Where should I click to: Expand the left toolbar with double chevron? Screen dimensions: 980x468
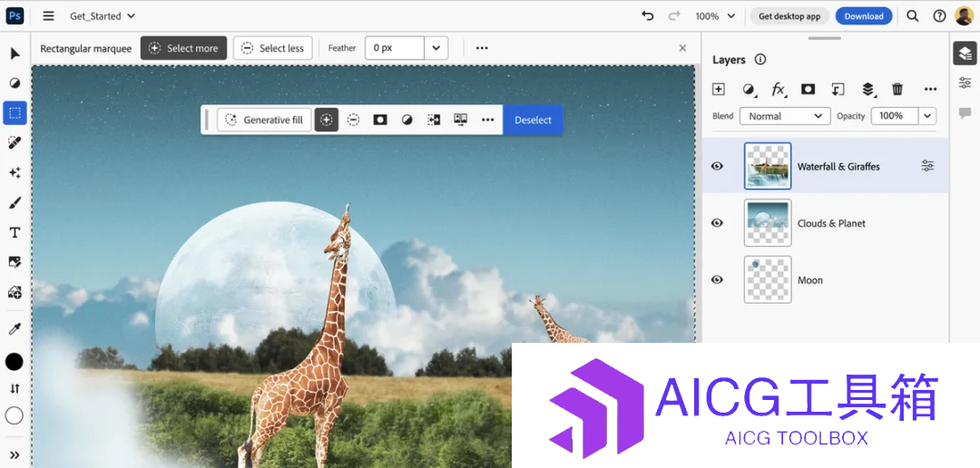point(15,455)
